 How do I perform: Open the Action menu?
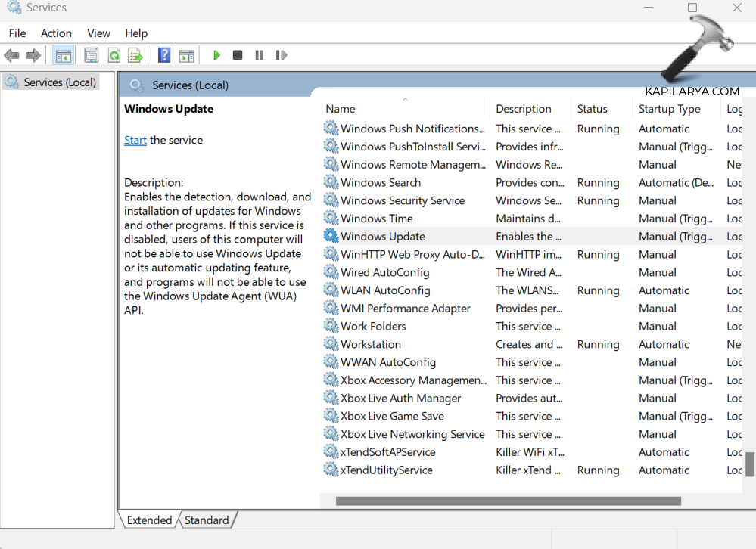click(56, 33)
